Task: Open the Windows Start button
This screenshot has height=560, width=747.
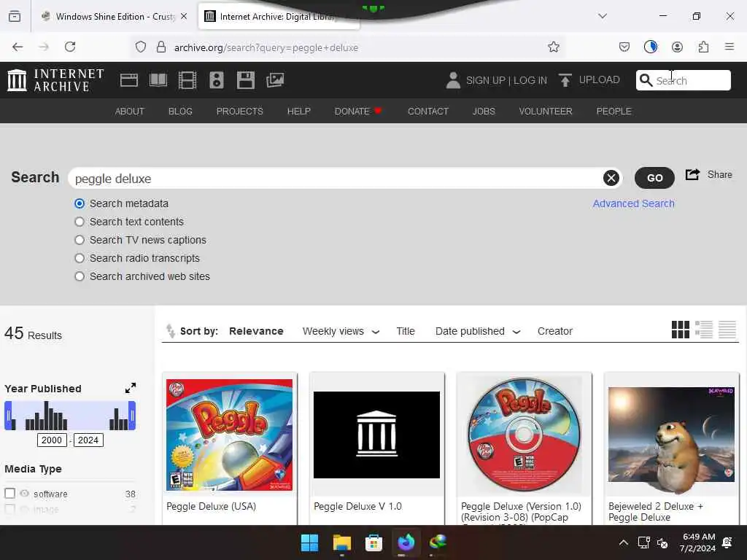Action: [309, 542]
